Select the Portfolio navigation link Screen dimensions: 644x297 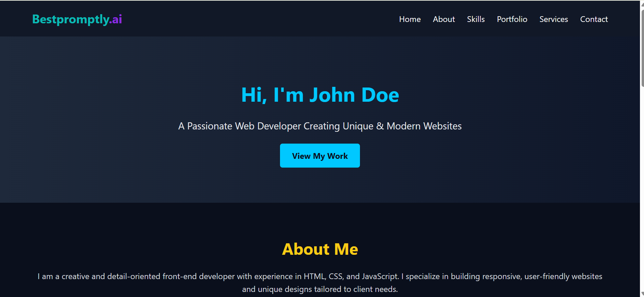(512, 19)
